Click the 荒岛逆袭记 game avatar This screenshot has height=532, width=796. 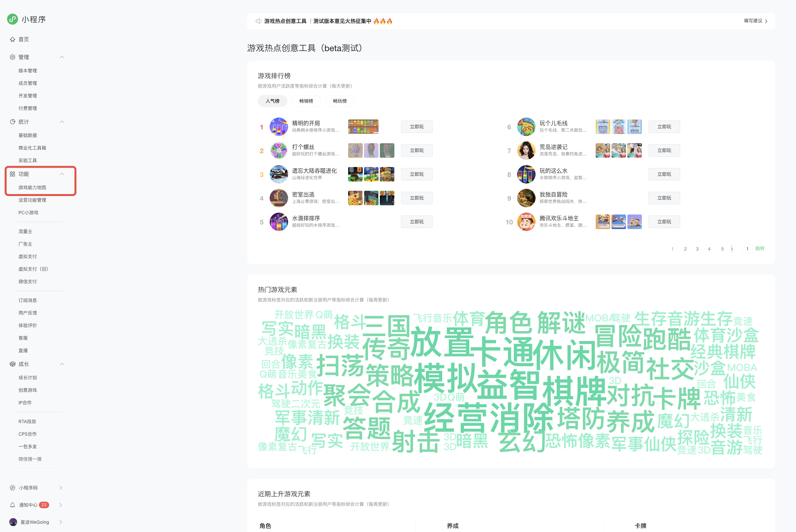526,150
